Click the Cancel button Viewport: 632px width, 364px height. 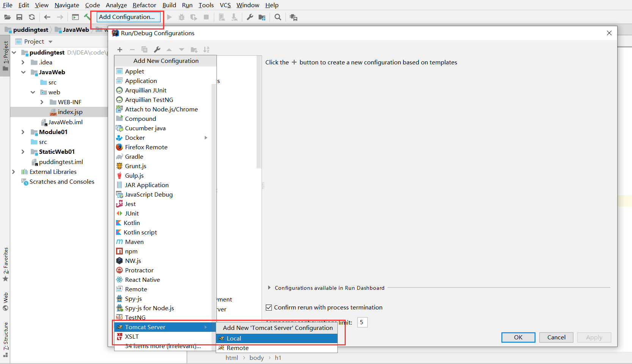(556, 337)
